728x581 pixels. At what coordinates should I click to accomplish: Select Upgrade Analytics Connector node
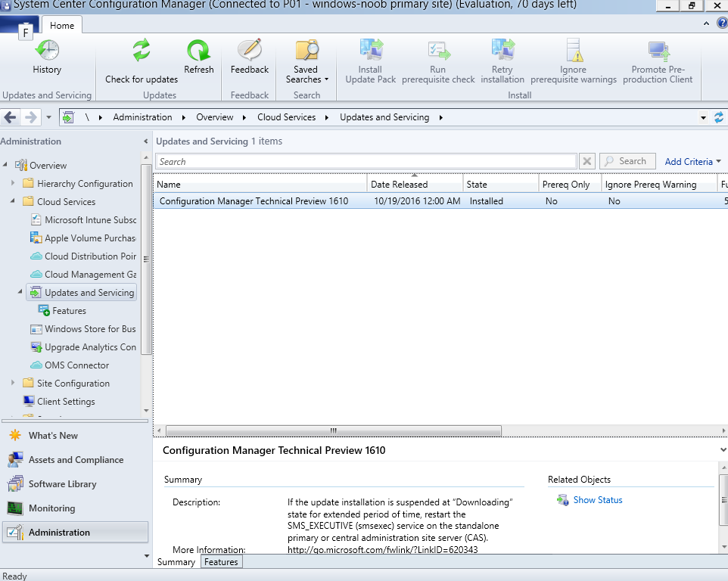83,347
